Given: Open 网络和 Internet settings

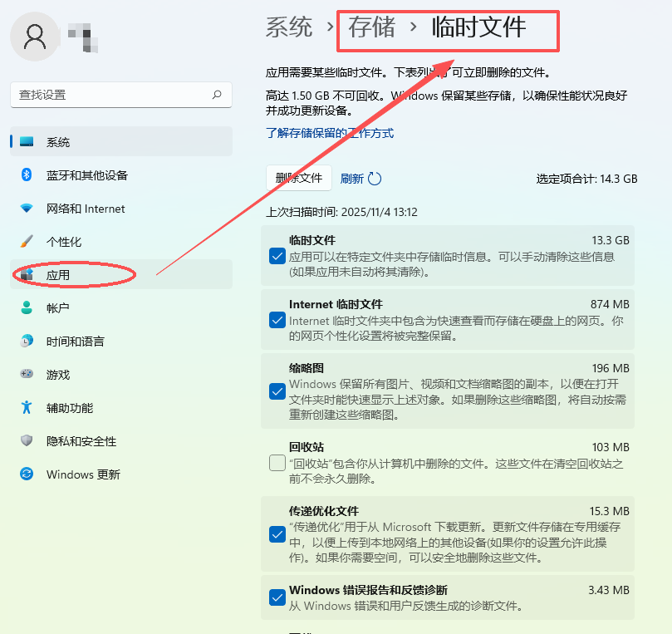Looking at the screenshot, I should [121, 209].
